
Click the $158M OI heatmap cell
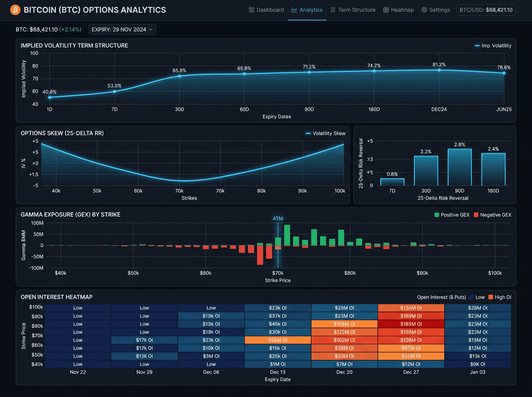coord(411,332)
